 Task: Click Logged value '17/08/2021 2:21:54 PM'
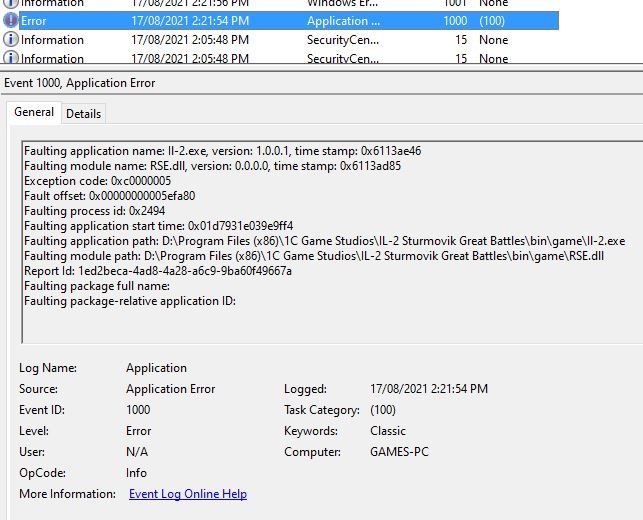pyautogui.click(x=429, y=389)
